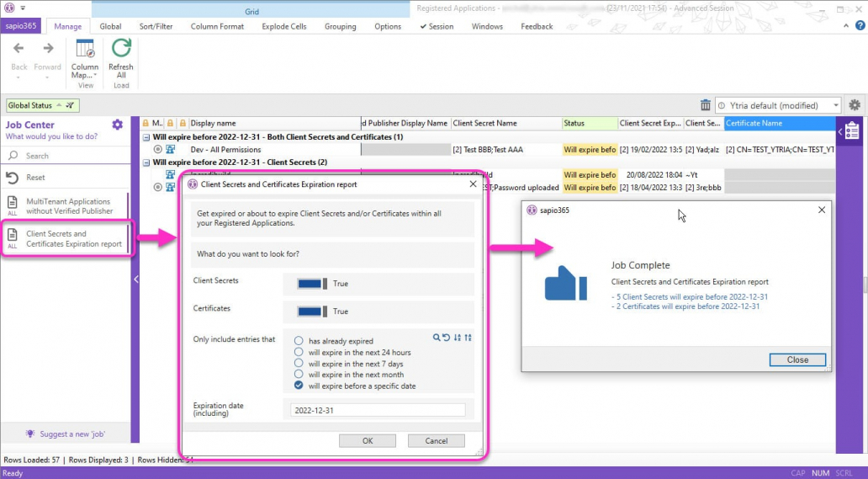Image resolution: width=868 pixels, height=479 pixels.
Task: Click the thumbs-up Job Complete icon
Action: (566, 283)
